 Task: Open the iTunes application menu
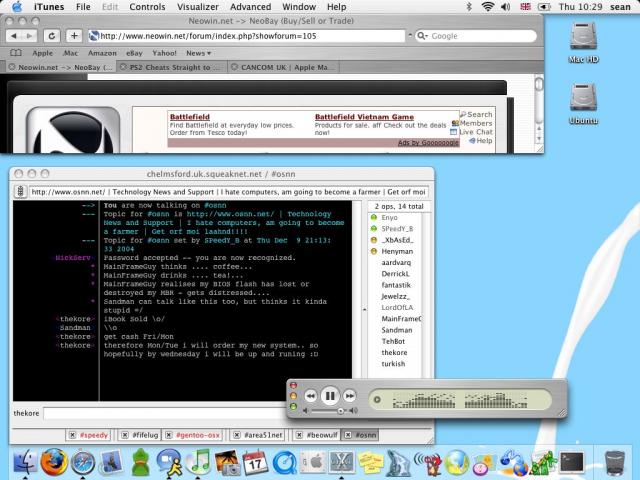point(49,7)
